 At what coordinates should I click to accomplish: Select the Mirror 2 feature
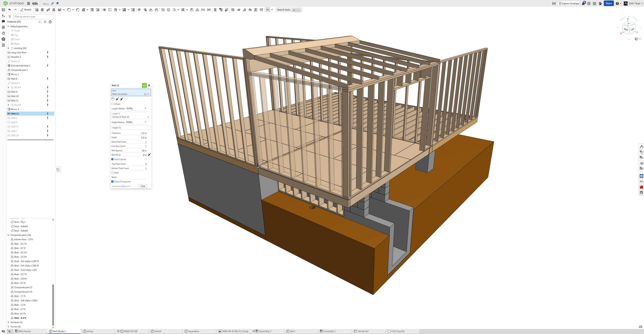(x=15, y=109)
